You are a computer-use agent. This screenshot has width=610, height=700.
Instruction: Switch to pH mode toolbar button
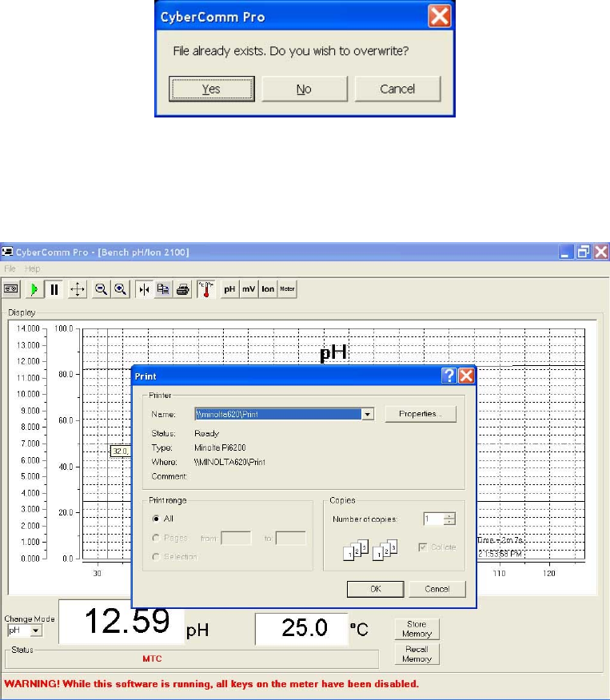[x=229, y=289]
